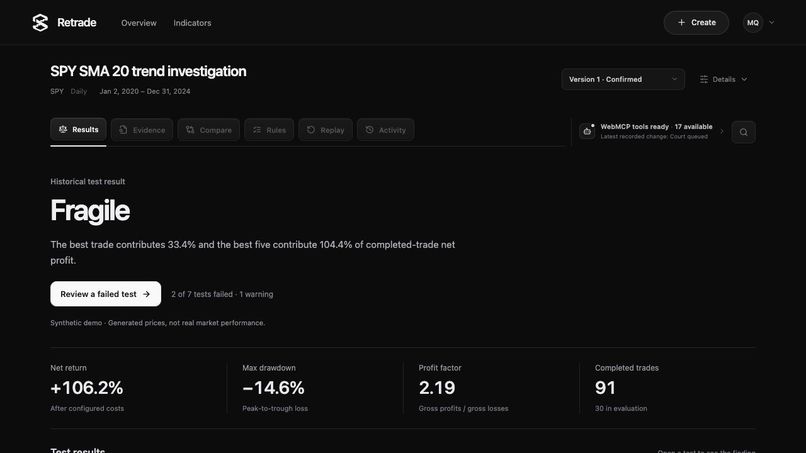
Task: Click the Create button
Action: [x=696, y=23]
